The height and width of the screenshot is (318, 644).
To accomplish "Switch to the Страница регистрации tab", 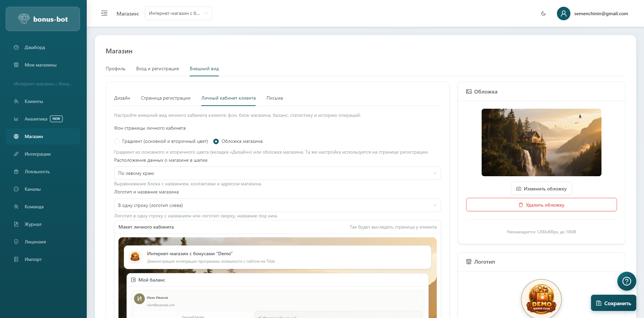I will [x=165, y=98].
